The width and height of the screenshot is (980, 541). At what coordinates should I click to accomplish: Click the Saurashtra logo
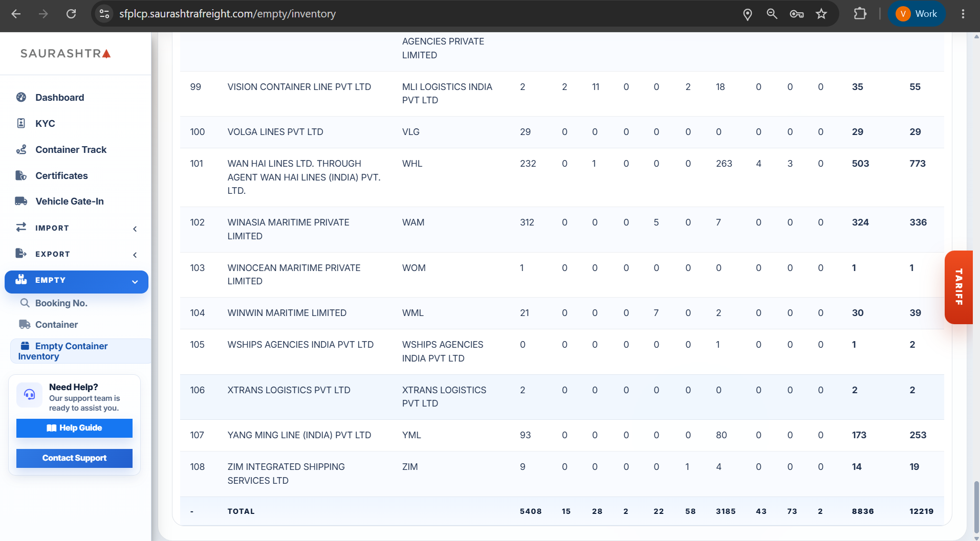(66, 54)
